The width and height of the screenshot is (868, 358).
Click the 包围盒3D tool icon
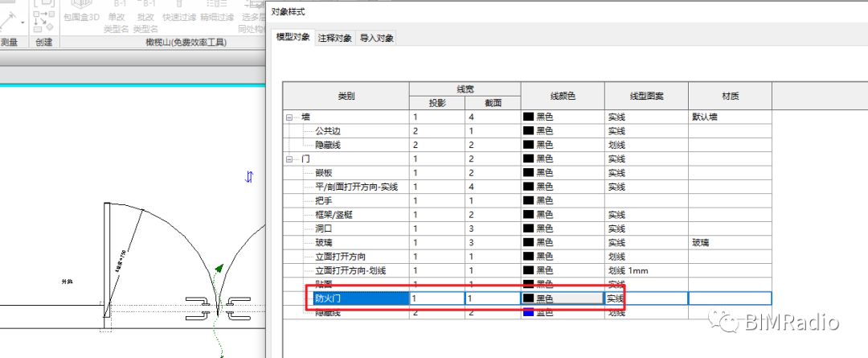[x=81, y=5]
